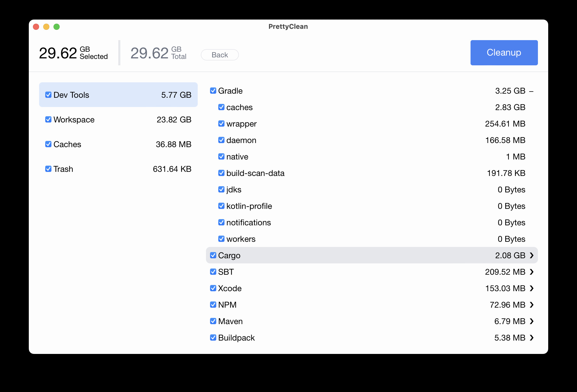Uncheck the Workspace category checkbox

(48, 119)
